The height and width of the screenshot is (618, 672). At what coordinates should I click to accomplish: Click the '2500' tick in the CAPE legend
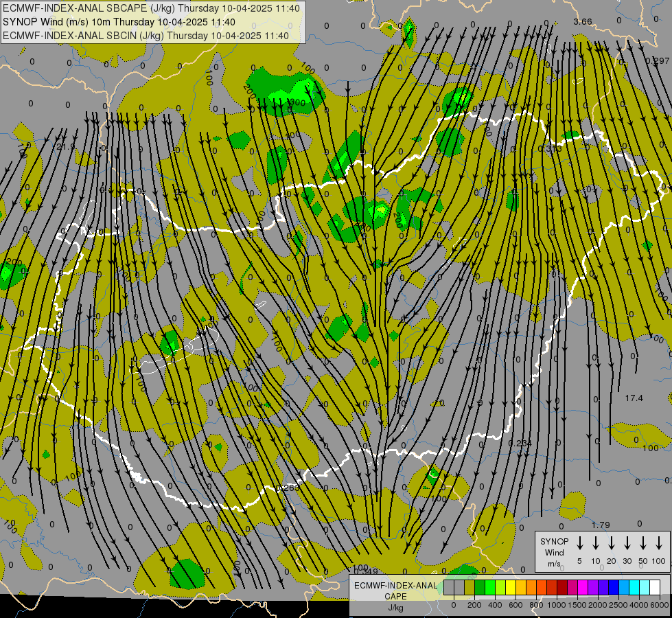[618, 605]
